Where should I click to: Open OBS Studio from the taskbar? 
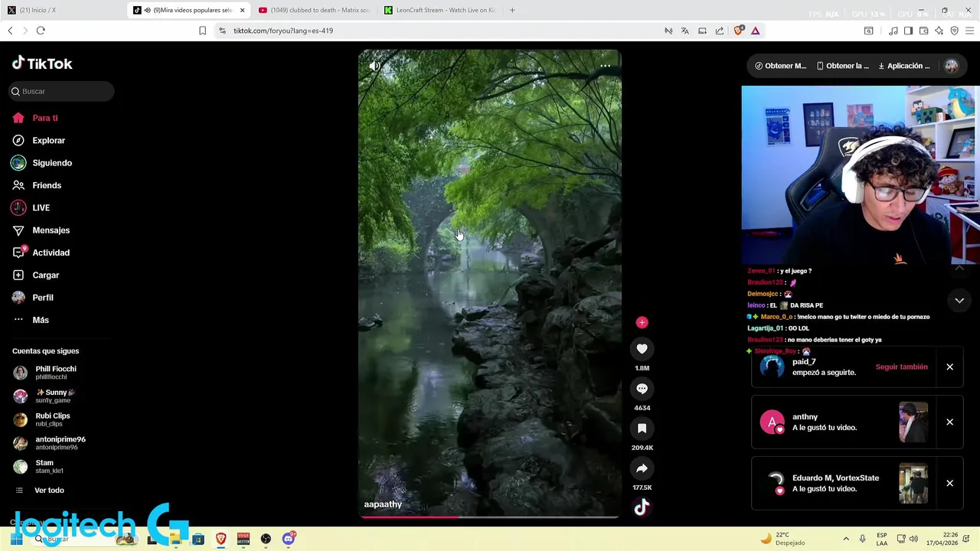pos(266,539)
